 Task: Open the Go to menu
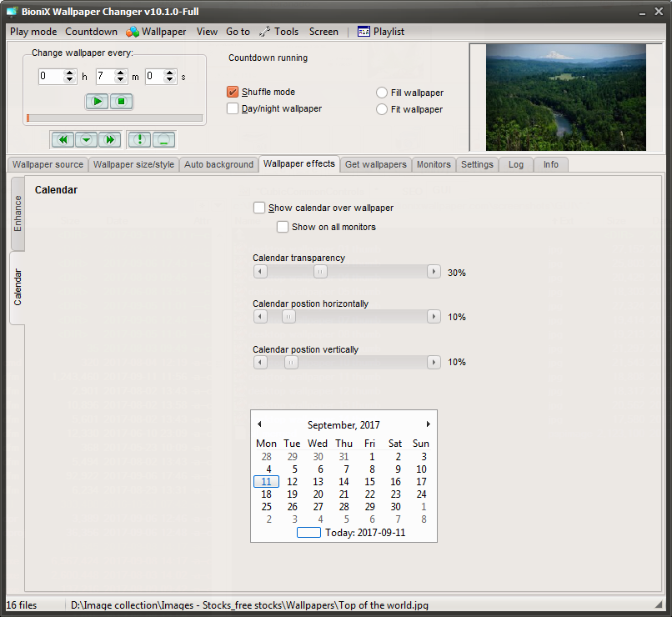click(238, 32)
